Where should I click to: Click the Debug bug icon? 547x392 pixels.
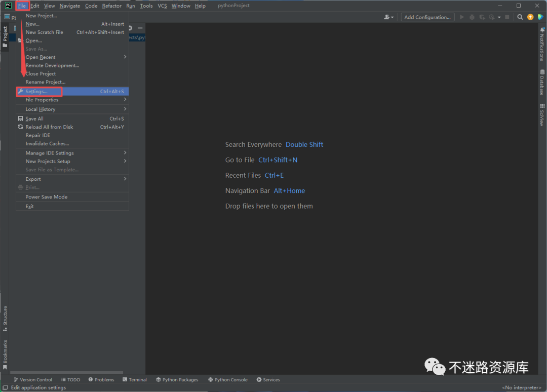tap(472, 17)
